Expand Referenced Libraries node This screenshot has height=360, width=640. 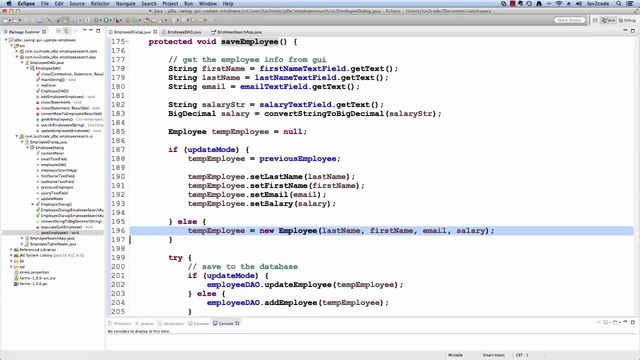click(x=11, y=249)
